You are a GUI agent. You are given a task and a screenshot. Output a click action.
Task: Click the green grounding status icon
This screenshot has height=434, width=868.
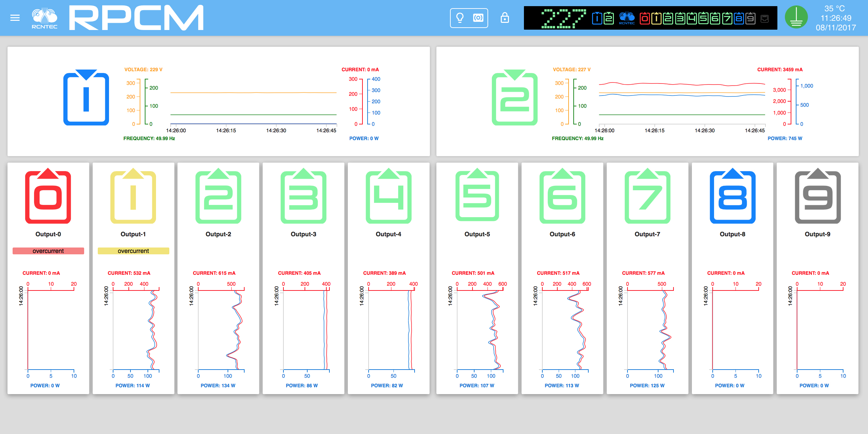point(796,17)
